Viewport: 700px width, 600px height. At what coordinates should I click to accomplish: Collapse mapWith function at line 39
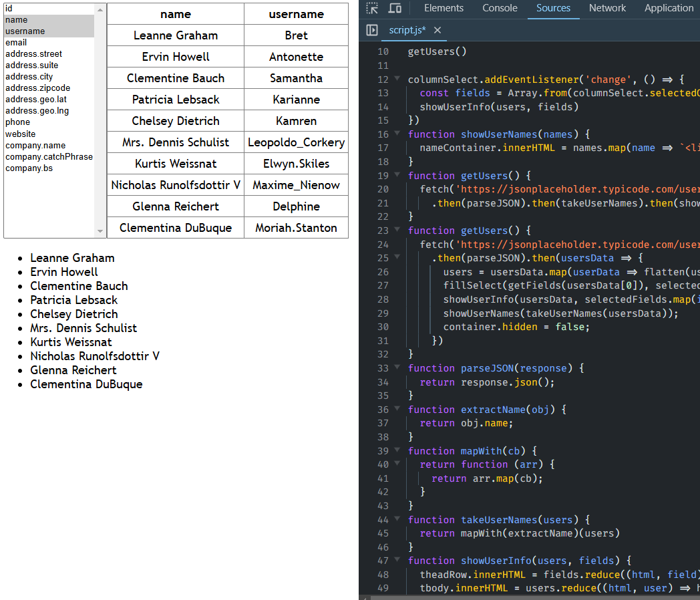coord(397,450)
